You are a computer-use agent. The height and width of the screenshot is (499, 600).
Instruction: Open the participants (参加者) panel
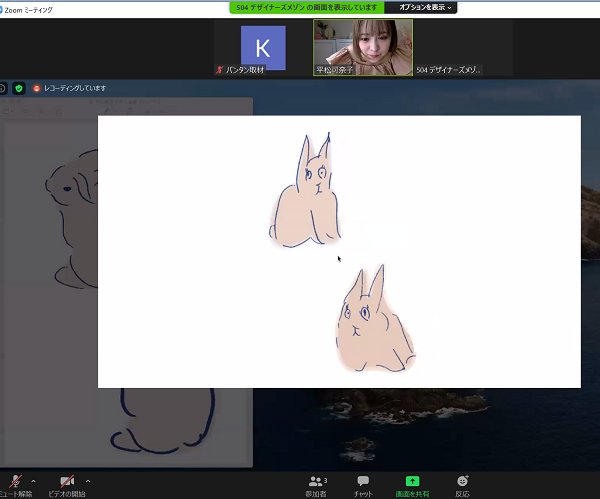tap(317, 482)
